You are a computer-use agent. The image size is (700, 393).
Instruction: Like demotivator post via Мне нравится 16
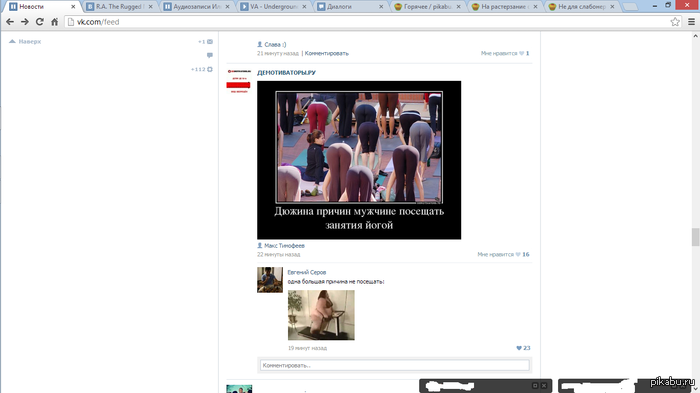[x=503, y=255]
